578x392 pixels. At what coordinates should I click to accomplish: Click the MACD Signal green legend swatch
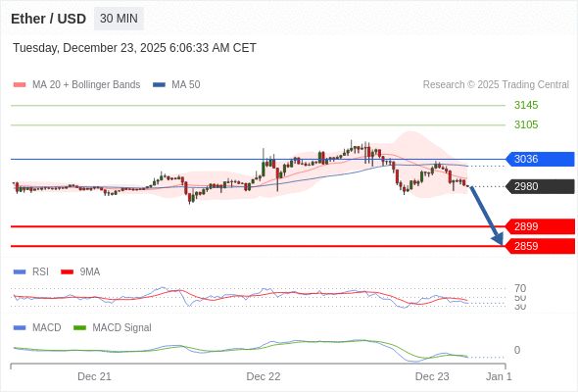click(79, 327)
